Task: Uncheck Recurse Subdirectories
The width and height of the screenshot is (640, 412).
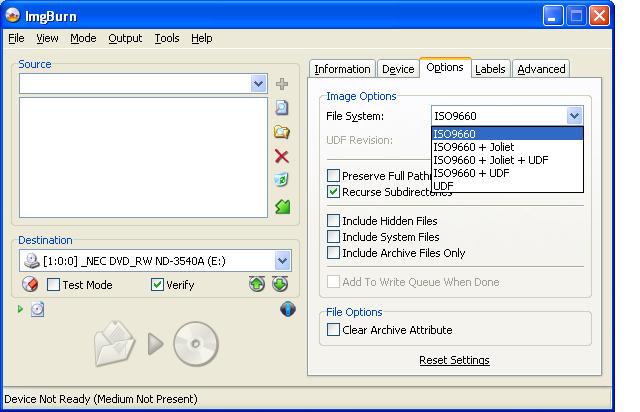Action: click(333, 192)
